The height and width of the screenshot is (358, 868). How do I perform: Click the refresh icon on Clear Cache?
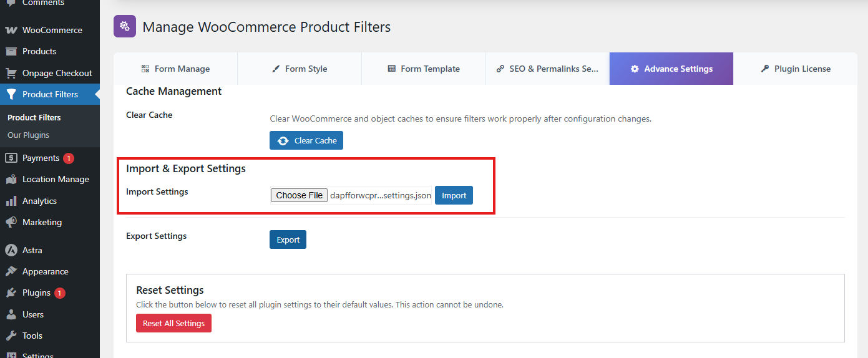[x=283, y=140]
